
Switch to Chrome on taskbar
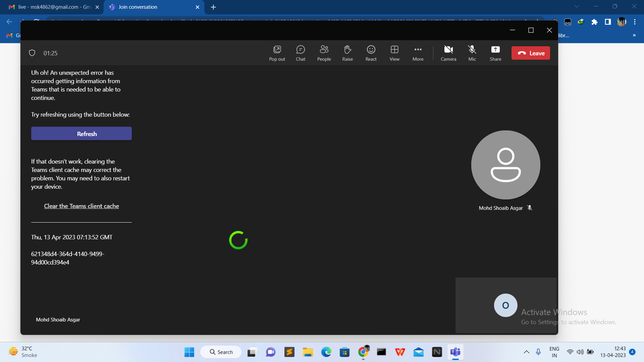363,352
